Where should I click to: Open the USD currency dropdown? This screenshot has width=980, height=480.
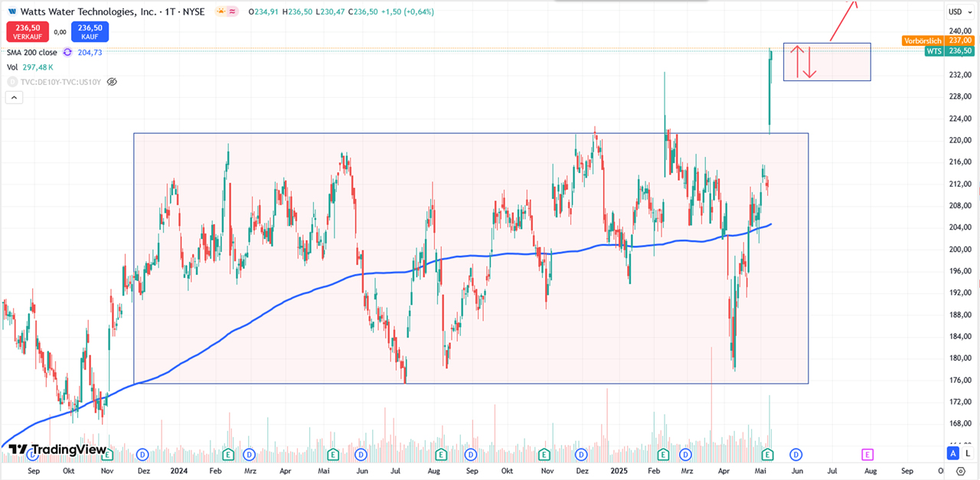(959, 11)
